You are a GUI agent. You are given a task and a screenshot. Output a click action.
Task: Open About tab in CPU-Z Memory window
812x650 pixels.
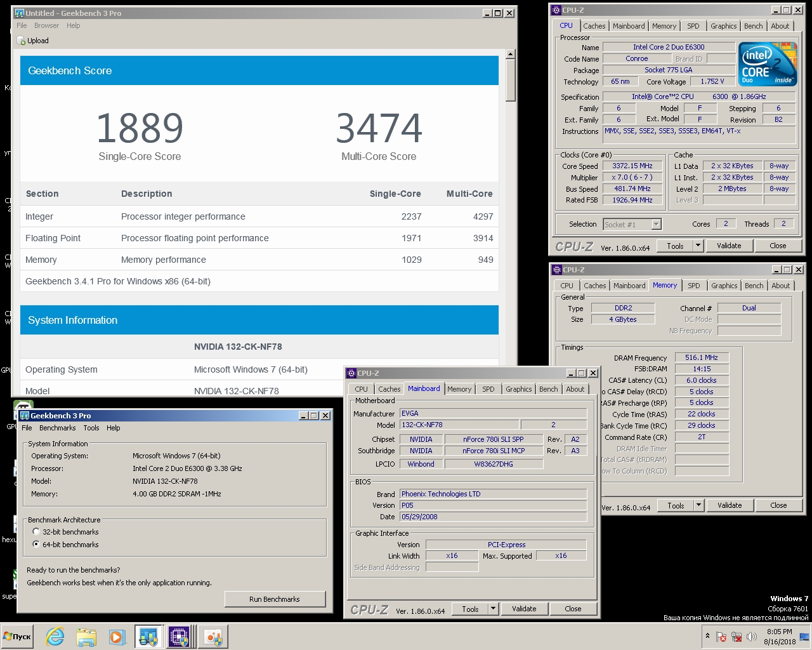[x=781, y=286]
